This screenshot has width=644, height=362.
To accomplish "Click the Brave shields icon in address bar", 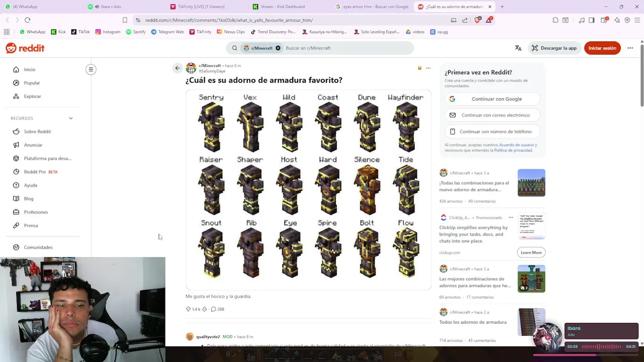I will click(477, 20).
